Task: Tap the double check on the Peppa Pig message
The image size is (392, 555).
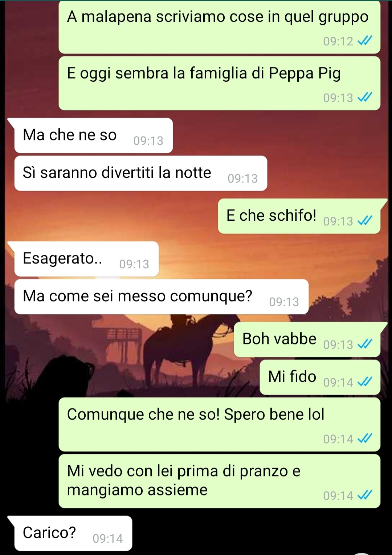Action: [364, 97]
